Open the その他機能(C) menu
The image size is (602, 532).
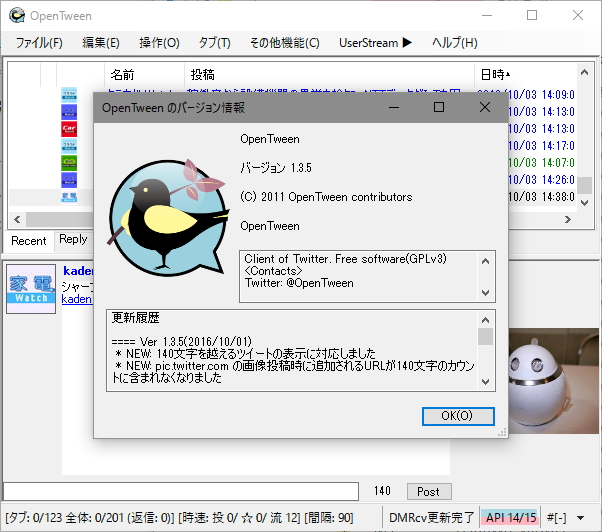(x=284, y=43)
